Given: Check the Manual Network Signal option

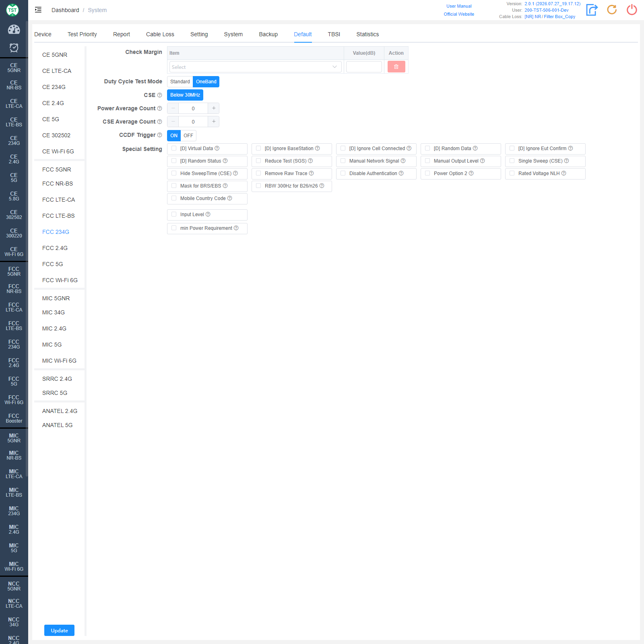Looking at the screenshot, I should pos(343,161).
